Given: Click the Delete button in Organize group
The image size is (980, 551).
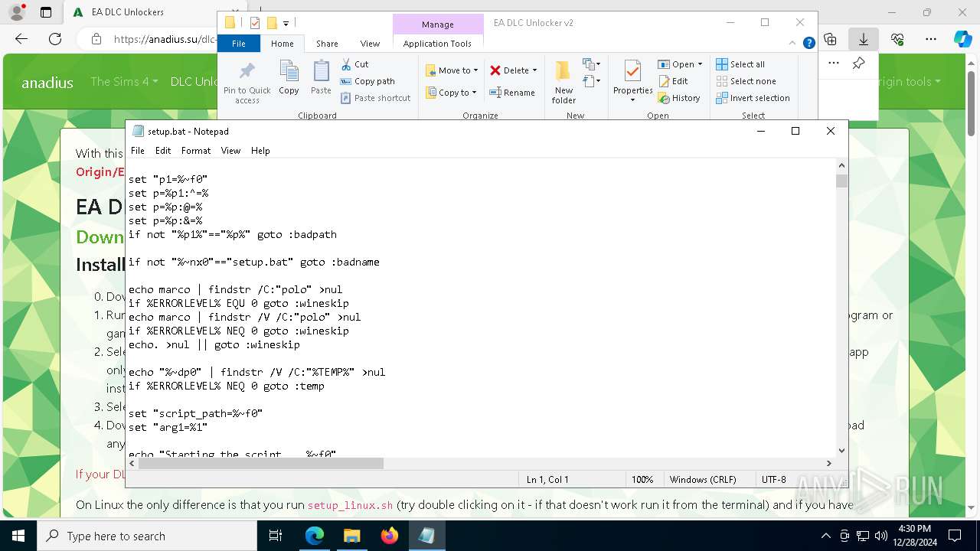Looking at the screenshot, I should (509, 70).
